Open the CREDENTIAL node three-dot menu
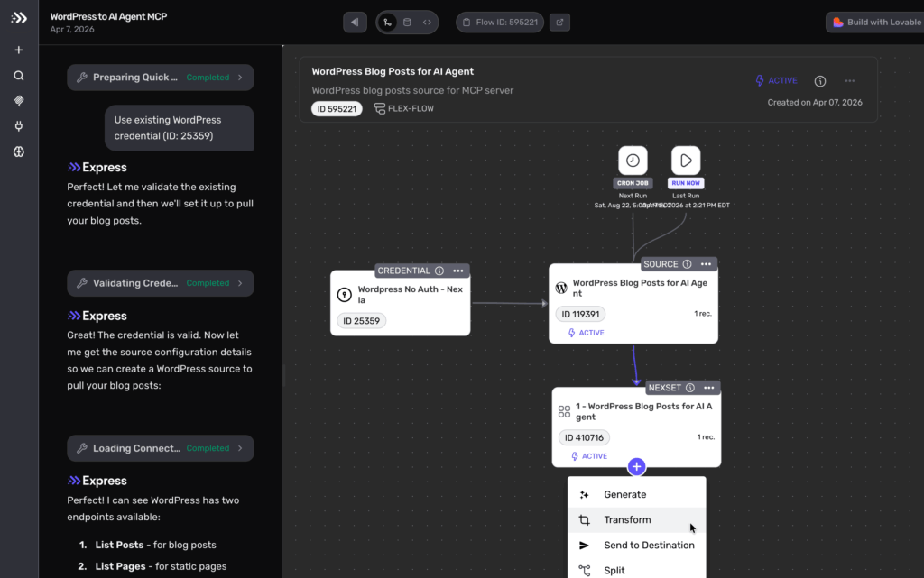The height and width of the screenshot is (578, 924). tap(458, 271)
